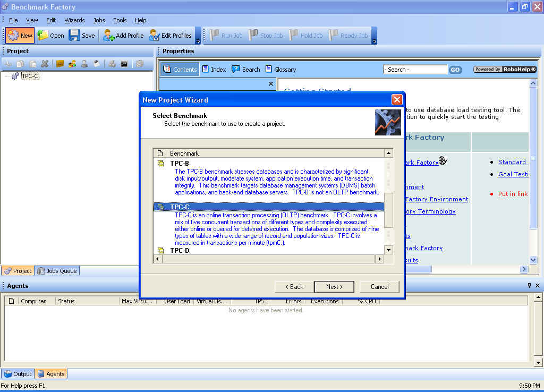Open the Jobs menu
Image resolution: width=544 pixels, height=392 pixels.
pyautogui.click(x=99, y=20)
